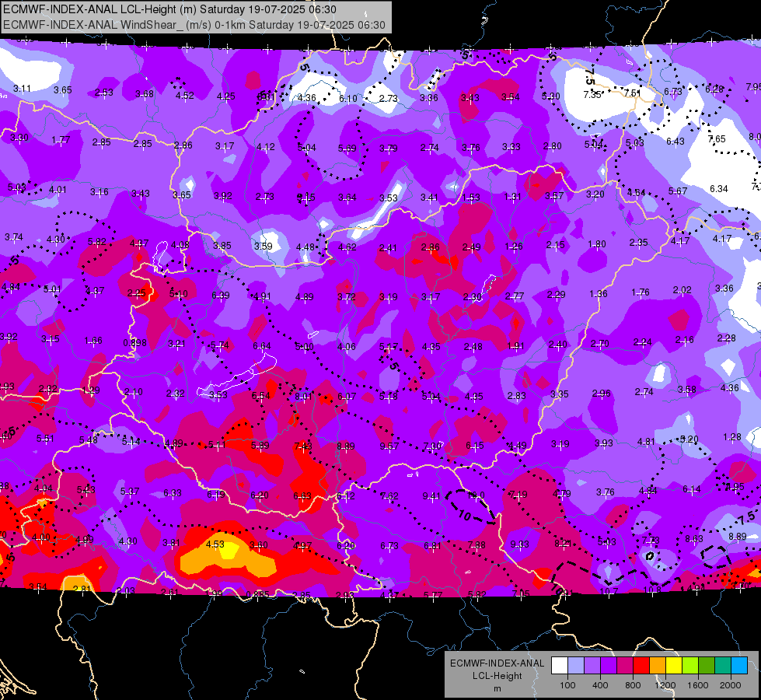Click the wind shear value 1.31
Image resolution: width=761 pixels, height=700 pixels.
tap(512, 196)
